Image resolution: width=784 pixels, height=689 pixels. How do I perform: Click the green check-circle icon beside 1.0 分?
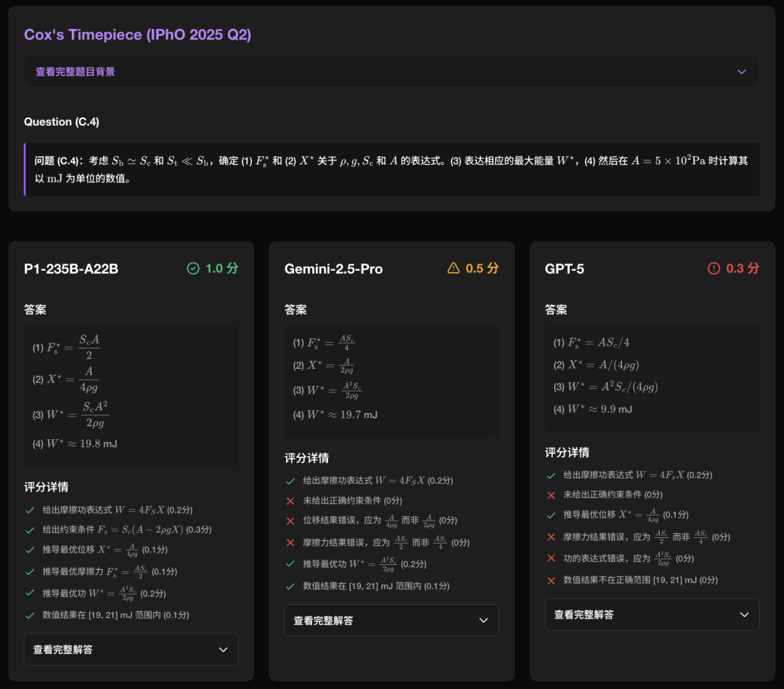point(193,269)
